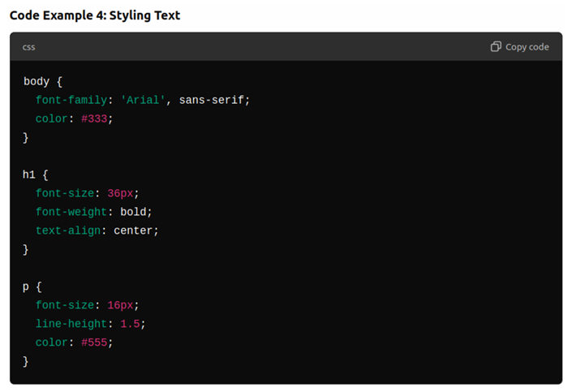Viewport: 572px width, 392px height.
Task: Click the '#333' color value
Action: [94, 118]
